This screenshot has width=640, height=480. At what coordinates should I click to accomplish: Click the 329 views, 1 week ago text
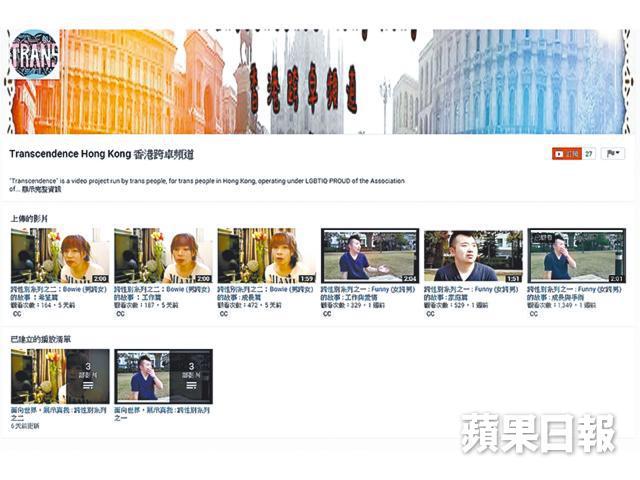click(x=353, y=305)
